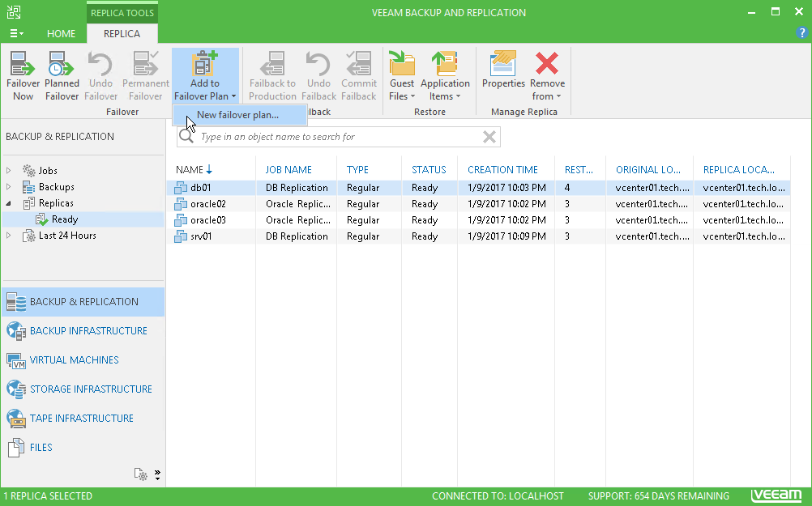812x506 pixels.
Task: Open Storage Infrastructure view label
Action: click(x=91, y=389)
